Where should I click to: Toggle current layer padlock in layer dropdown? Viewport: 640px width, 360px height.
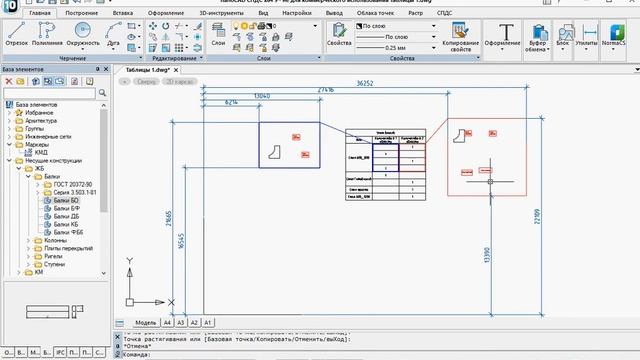[253, 26]
